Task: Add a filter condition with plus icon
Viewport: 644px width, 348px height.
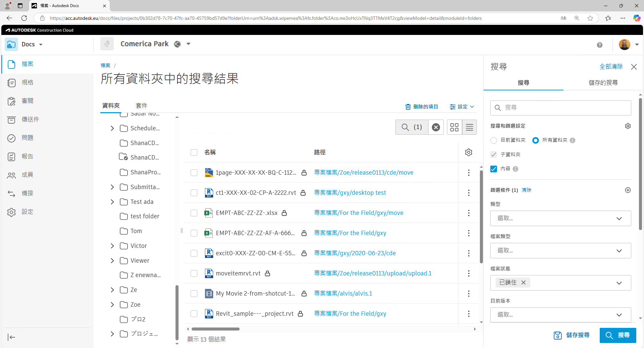Action: [x=628, y=190]
